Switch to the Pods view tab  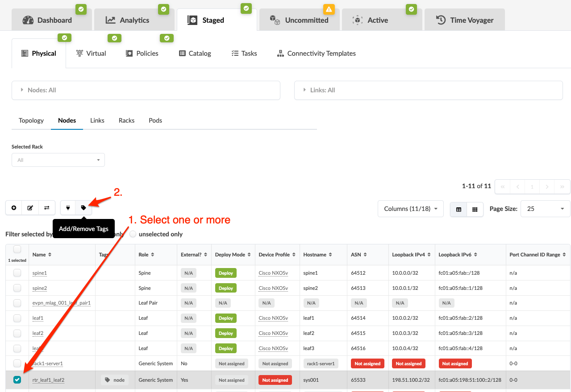pos(155,120)
